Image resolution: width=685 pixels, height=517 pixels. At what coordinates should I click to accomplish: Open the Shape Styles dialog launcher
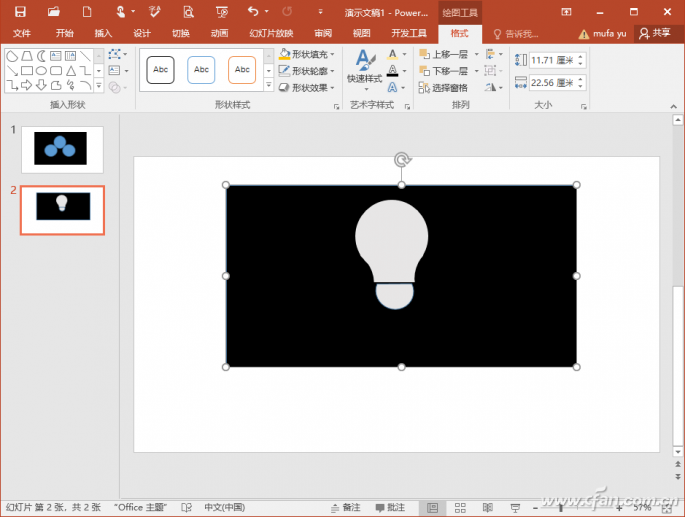336,106
